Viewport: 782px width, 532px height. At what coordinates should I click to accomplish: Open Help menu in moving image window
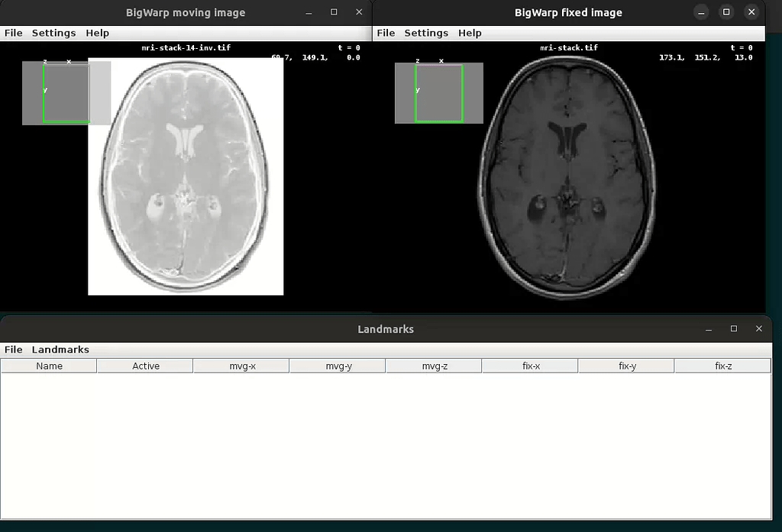97,33
